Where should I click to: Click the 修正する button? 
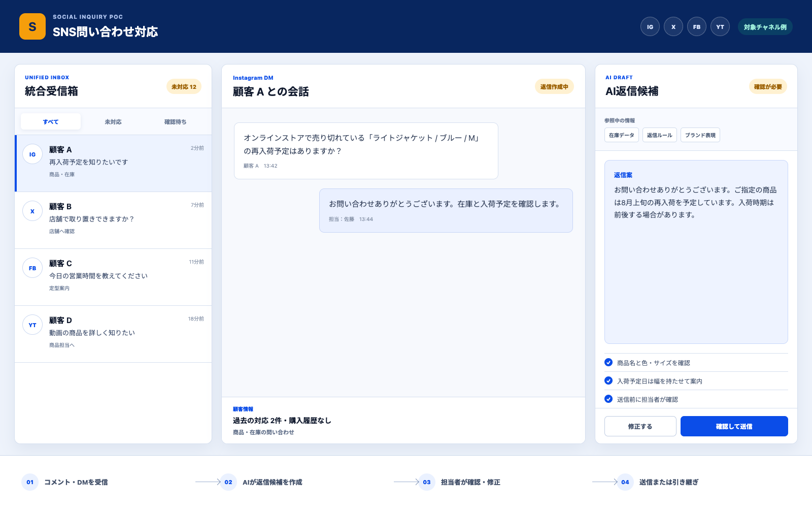coord(640,426)
